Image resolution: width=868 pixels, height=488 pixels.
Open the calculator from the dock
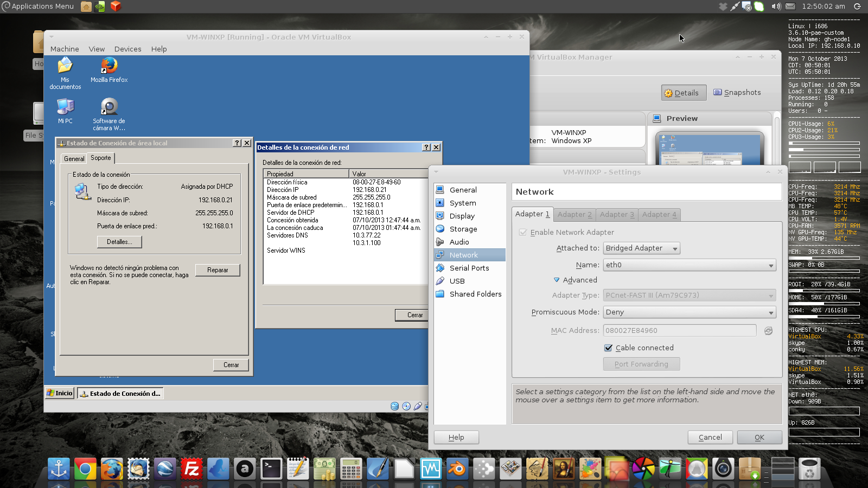(351, 469)
